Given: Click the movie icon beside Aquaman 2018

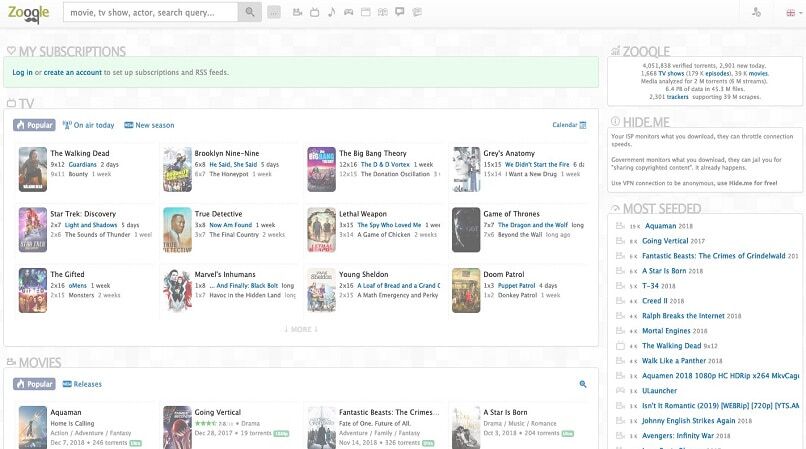Looking at the screenshot, I should [x=620, y=226].
